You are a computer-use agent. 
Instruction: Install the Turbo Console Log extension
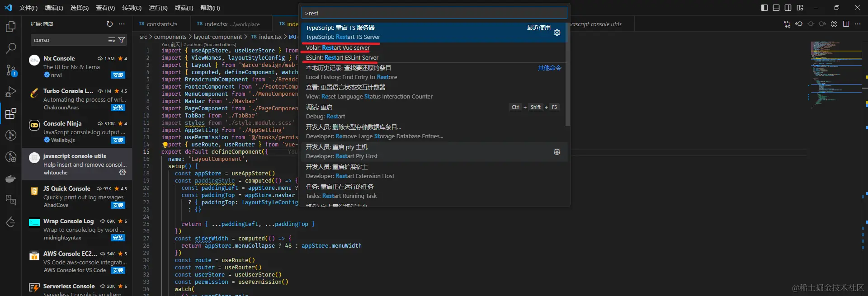tap(118, 108)
